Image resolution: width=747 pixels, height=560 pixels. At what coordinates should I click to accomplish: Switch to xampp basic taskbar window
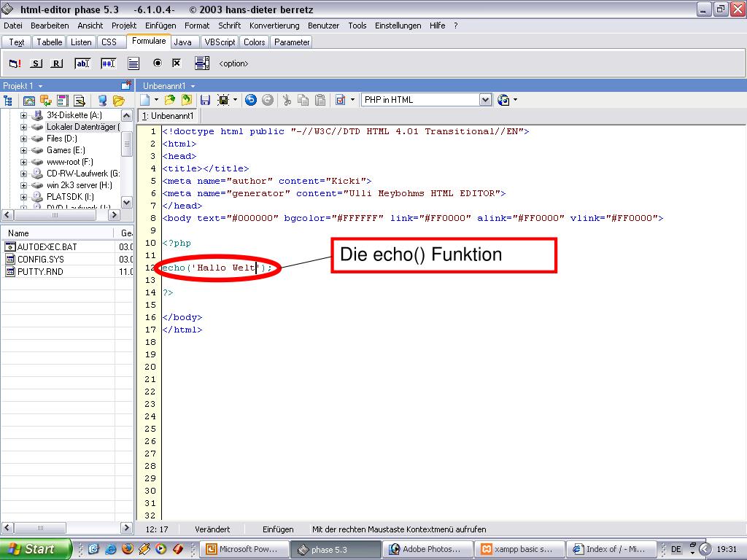(x=519, y=549)
